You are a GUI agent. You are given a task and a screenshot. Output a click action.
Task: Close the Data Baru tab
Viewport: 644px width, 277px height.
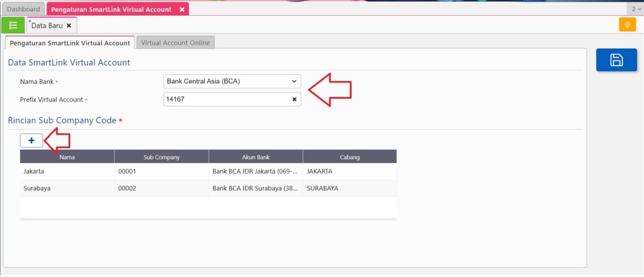point(69,25)
